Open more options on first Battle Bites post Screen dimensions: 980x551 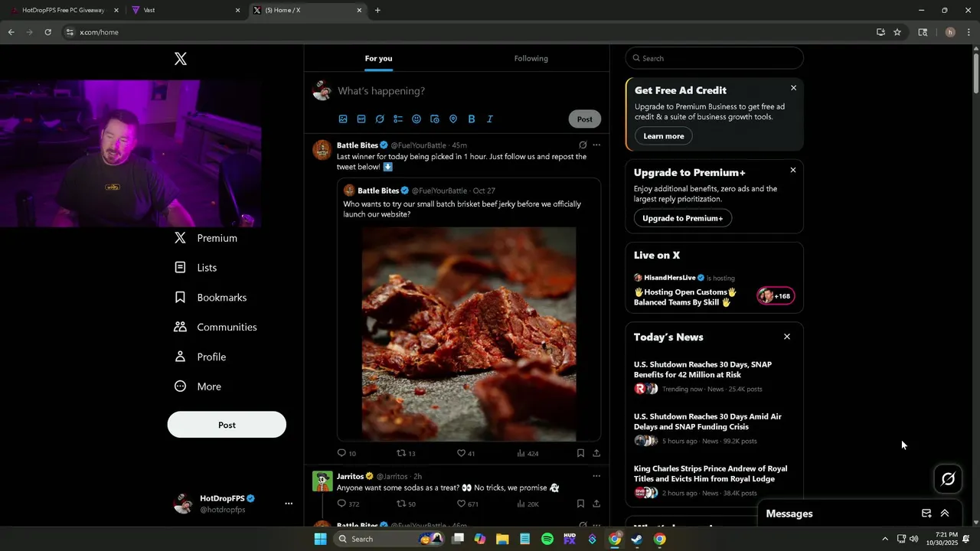click(596, 145)
